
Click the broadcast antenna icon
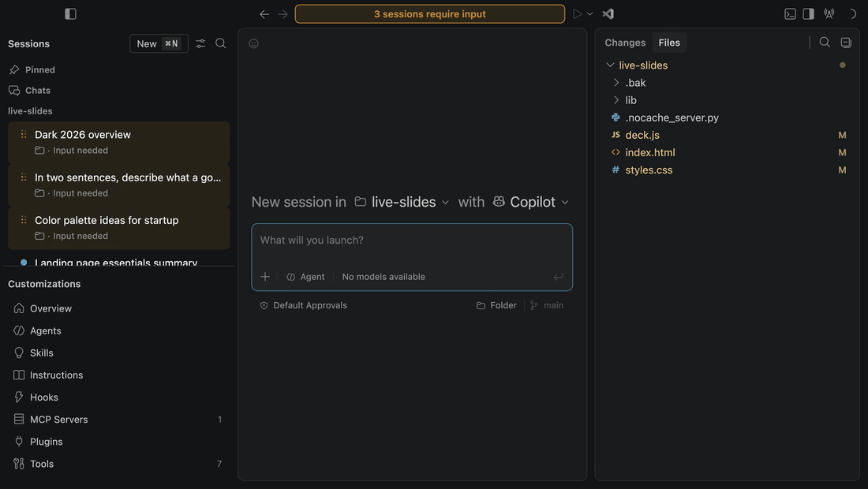pos(829,14)
